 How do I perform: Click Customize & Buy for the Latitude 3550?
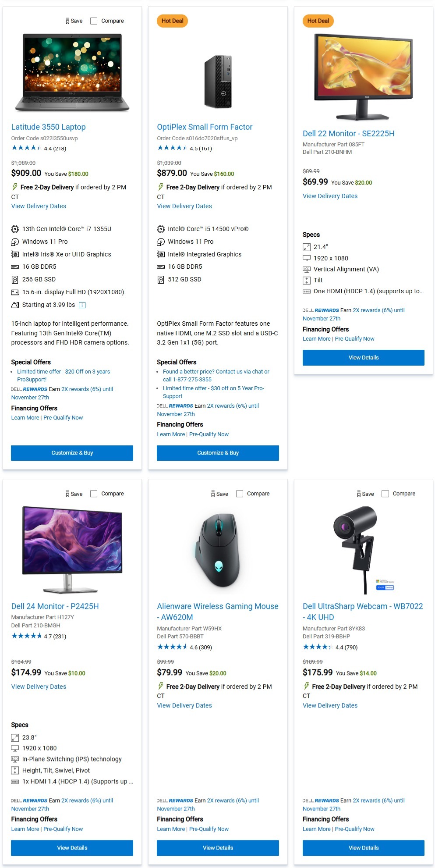point(71,453)
